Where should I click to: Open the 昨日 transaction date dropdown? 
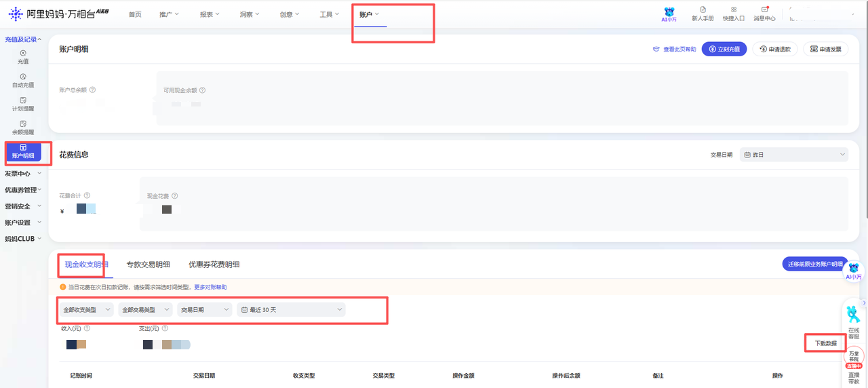[794, 155]
